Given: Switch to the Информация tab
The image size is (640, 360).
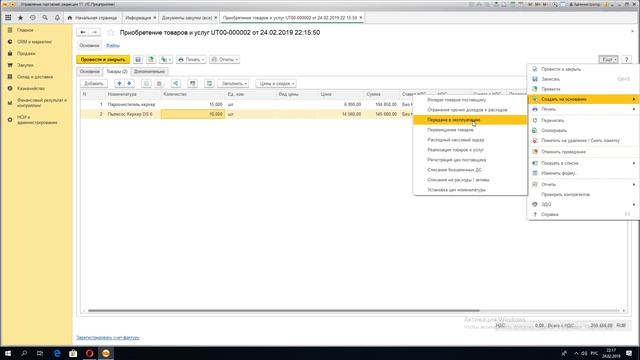Looking at the screenshot, I should pos(138,18).
